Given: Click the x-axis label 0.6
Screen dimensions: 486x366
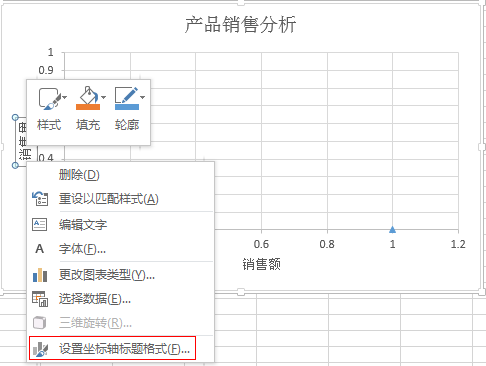Looking at the screenshot, I should 261,244.
